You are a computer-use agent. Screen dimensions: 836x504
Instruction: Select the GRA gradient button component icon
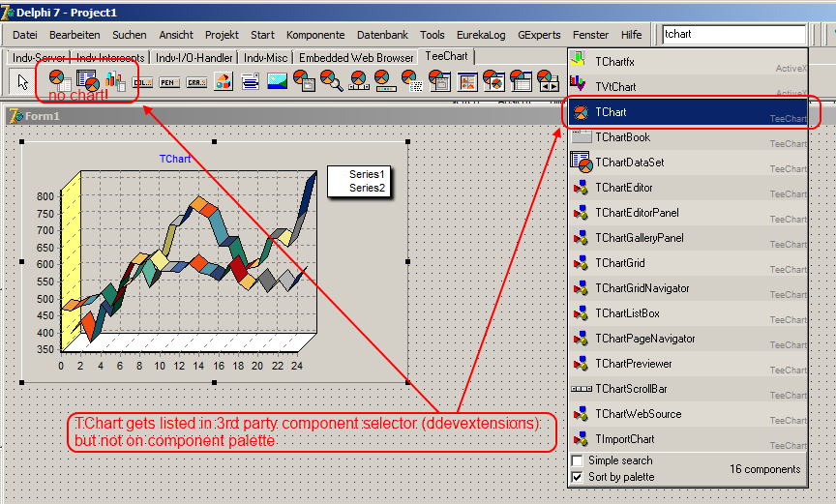[196, 82]
